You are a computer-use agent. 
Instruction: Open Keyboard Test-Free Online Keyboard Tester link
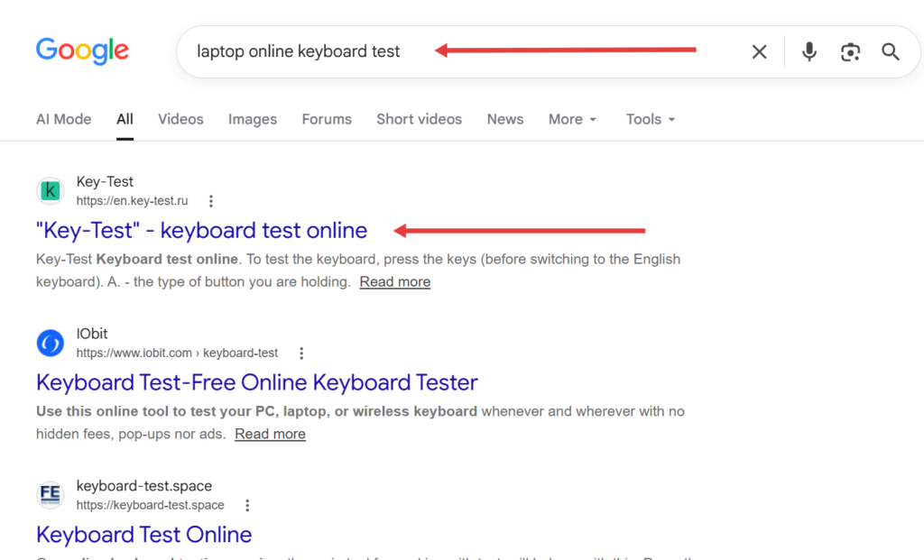pyautogui.click(x=257, y=382)
